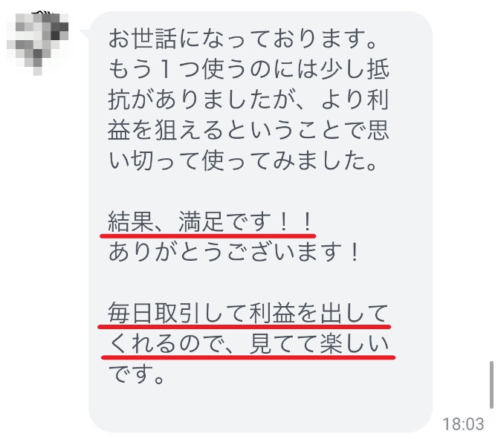Click the speech bubble tail near the avatar
498x448 pixels.
85,34
